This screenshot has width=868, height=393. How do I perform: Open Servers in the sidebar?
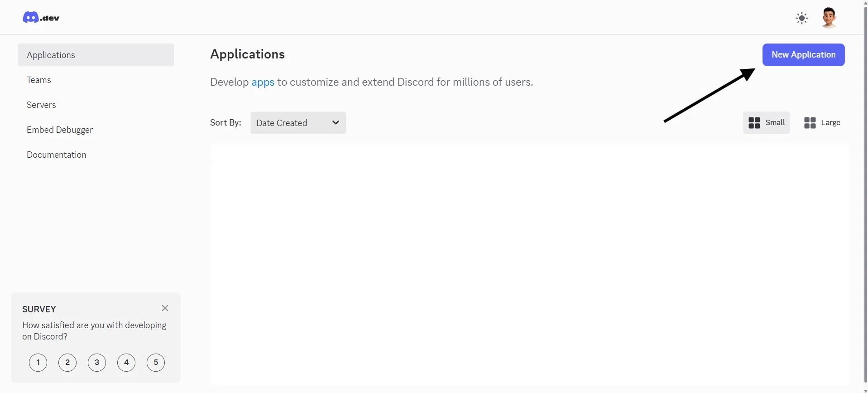coord(41,105)
